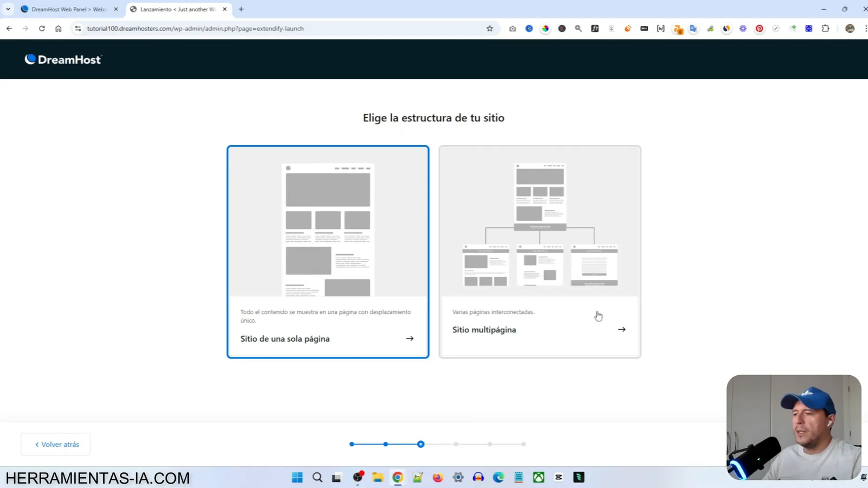Open the Windows Start menu
Image resolution: width=868 pixels, height=488 pixels.
coord(297,477)
